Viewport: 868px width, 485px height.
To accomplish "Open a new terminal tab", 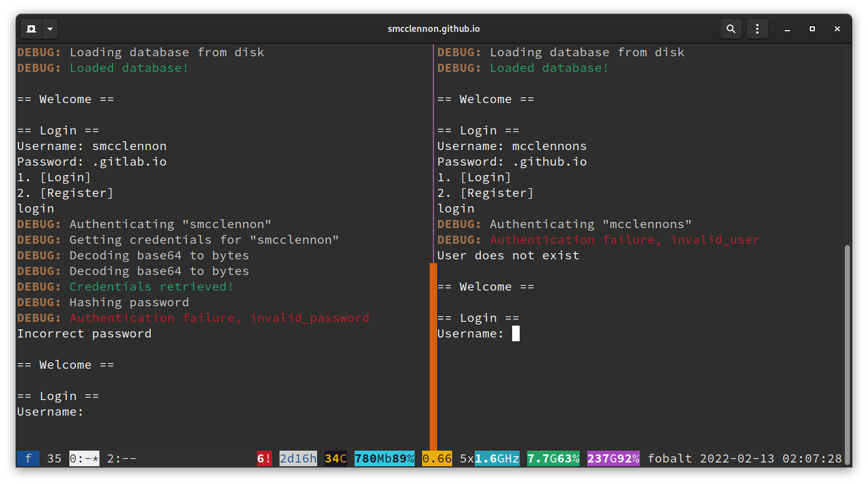I will tap(31, 28).
